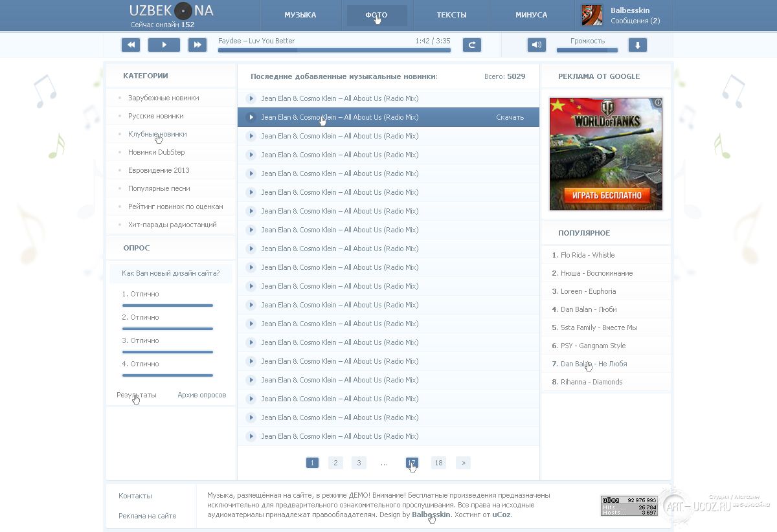777x532 pixels.
Task: Adjust the Громкость volume slider
Action: click(x=587, y=50)
